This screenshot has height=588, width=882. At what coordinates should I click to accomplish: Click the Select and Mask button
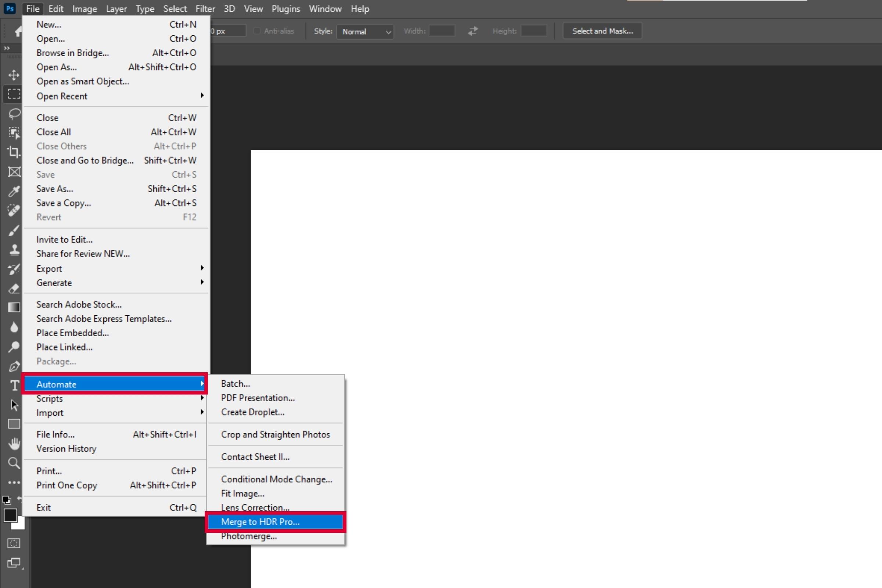(x=602, y=31)
